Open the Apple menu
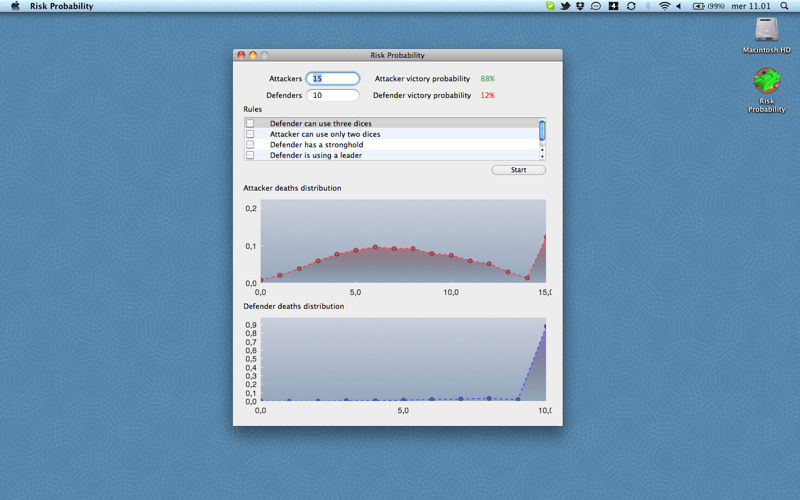The image size is (800, 500). click(15, 6)
